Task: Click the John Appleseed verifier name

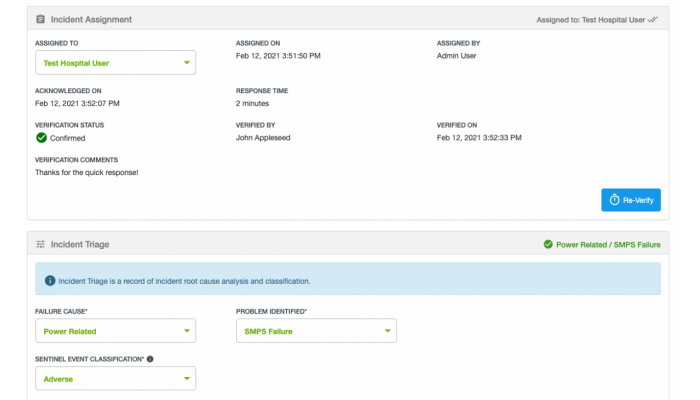Action: (x=263, y=138)
